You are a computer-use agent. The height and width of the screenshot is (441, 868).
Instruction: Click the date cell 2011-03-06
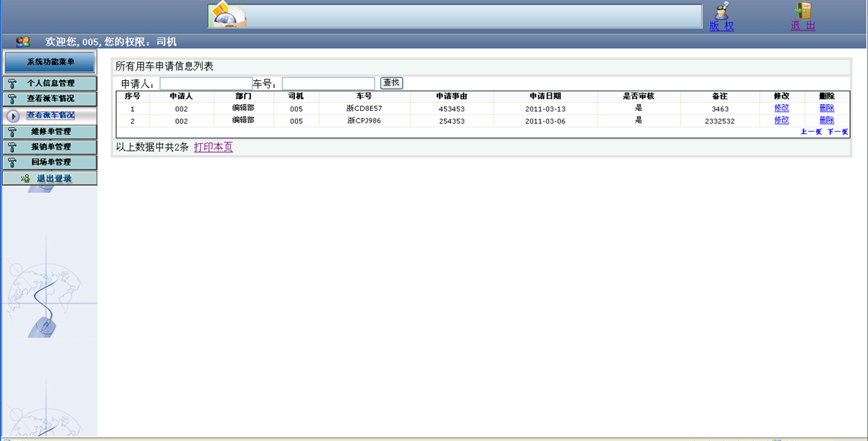pos(545,121)
